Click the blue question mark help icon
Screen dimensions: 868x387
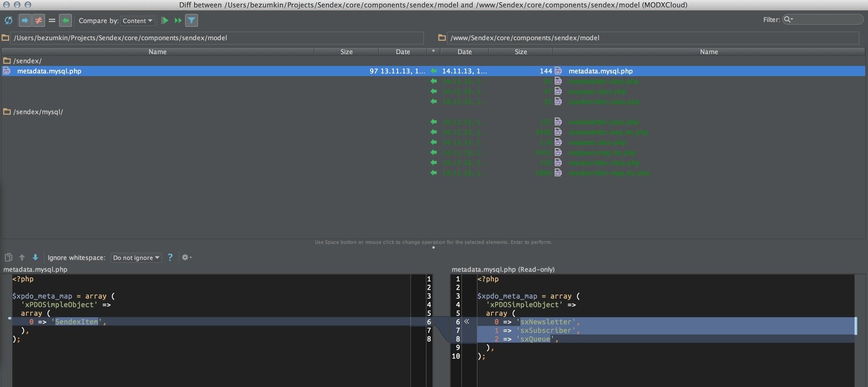(170, 257)
